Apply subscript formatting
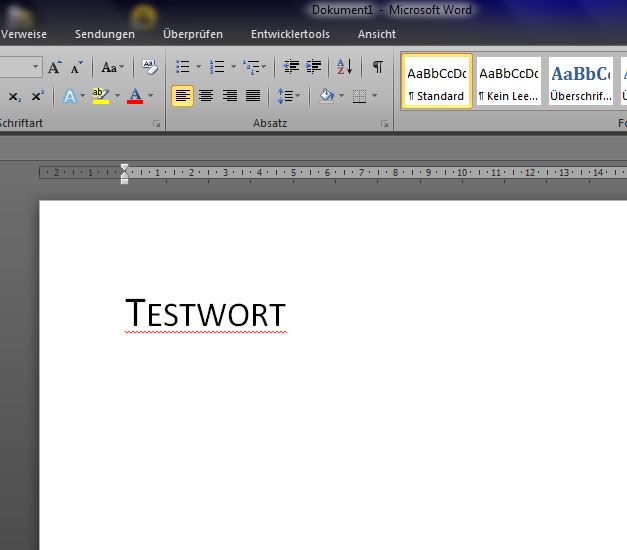Screen dimensions: 627x550 pos(15,96)
